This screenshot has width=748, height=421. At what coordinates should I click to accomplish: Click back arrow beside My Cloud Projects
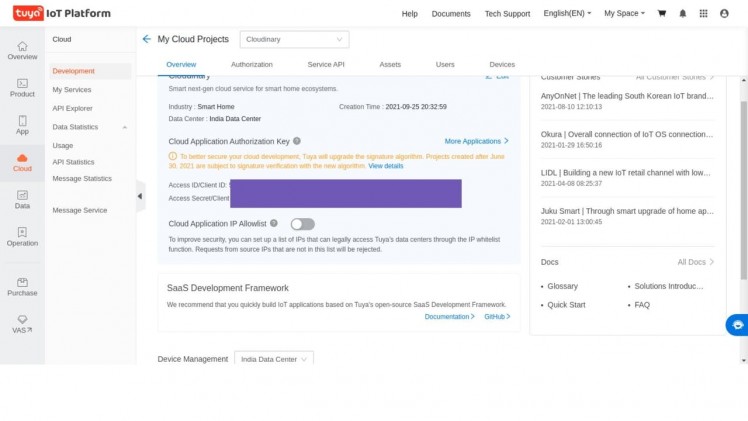[x=147, y=39]
